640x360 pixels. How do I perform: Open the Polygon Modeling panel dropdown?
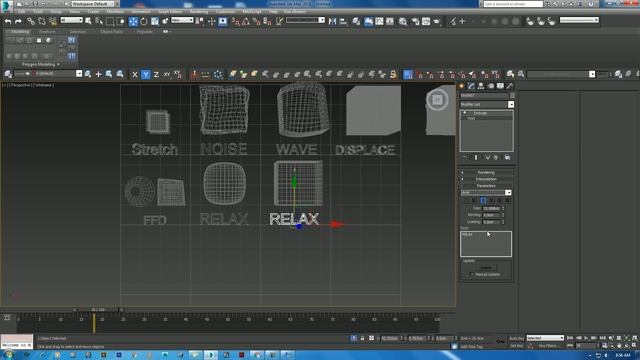[41, 64]
